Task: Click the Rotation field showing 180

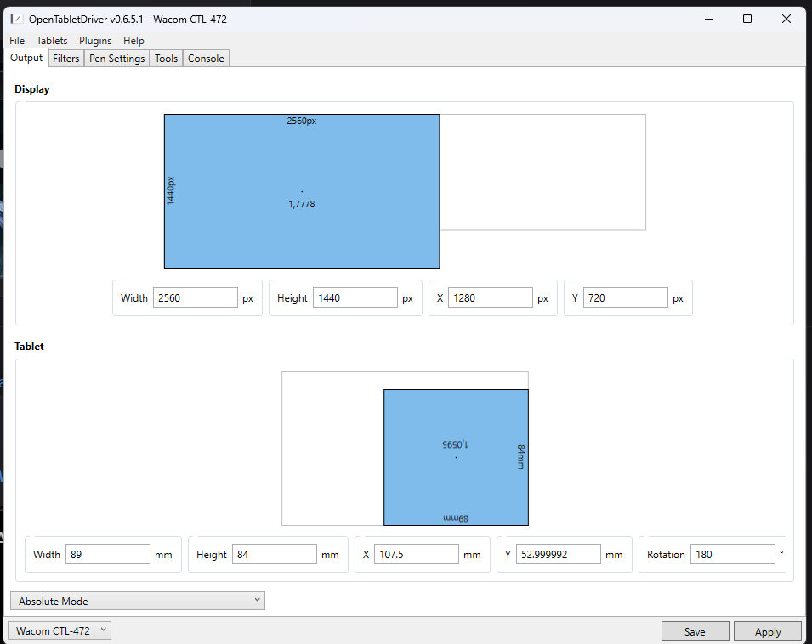Action: 733,555
